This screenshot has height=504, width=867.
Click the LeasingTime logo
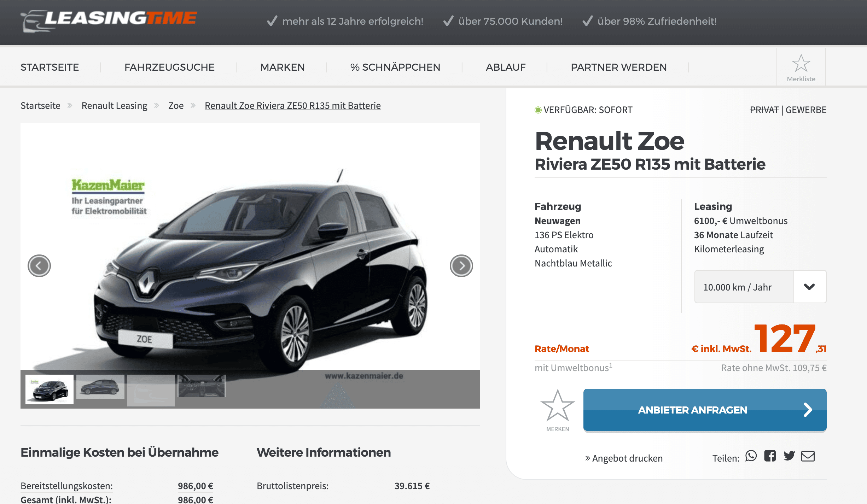tap(109, 21)
